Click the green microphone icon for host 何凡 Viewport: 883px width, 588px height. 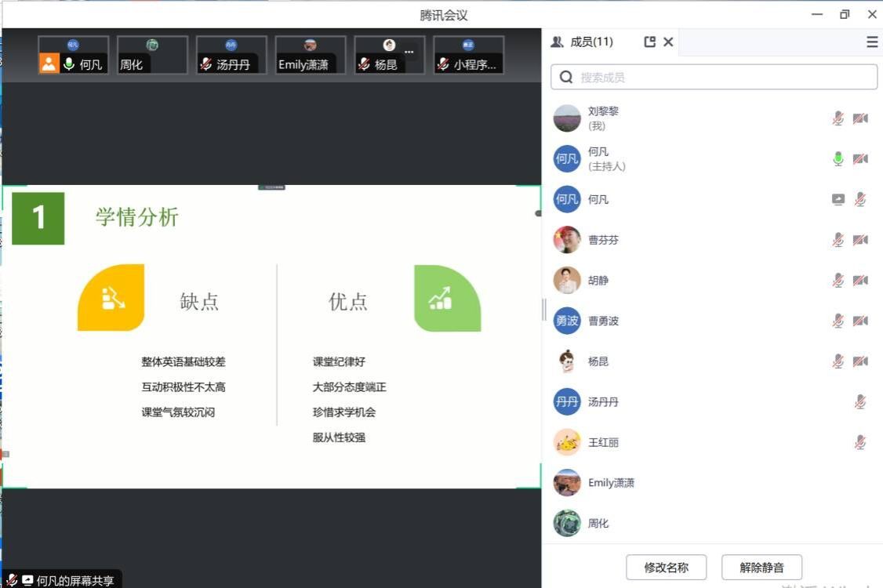coord(838,159)
